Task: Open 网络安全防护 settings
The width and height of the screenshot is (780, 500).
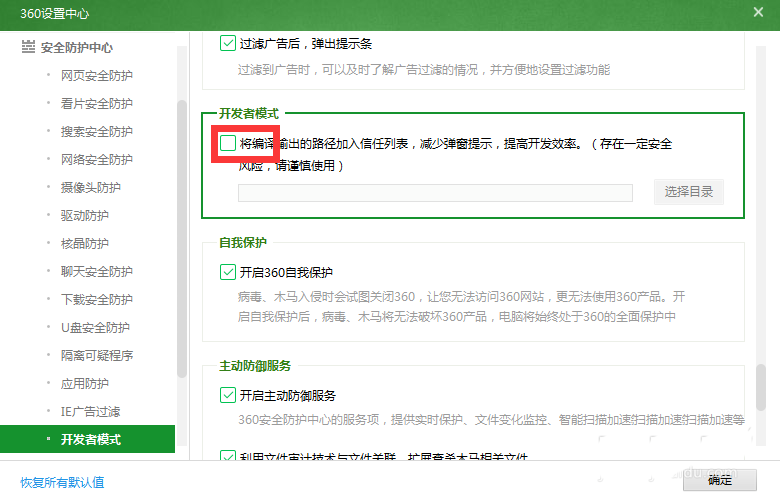Action: click(x=97, y=159)
